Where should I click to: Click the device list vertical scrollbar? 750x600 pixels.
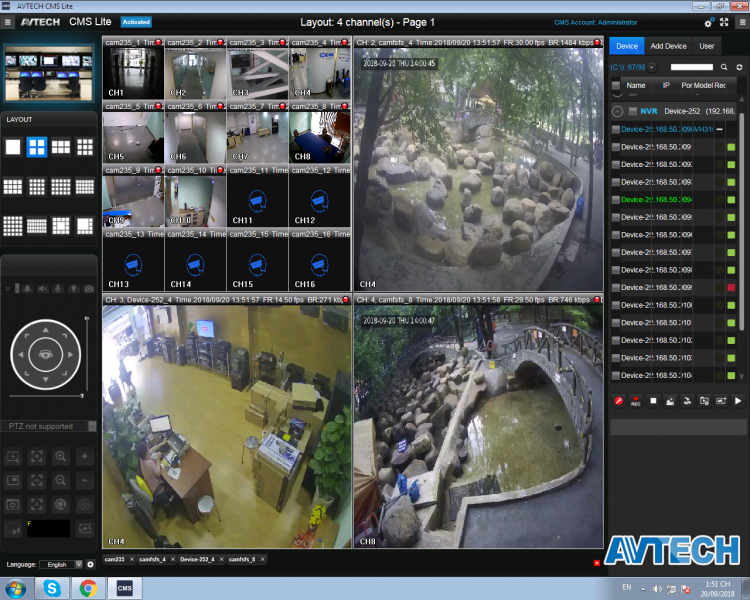(741, 221)
